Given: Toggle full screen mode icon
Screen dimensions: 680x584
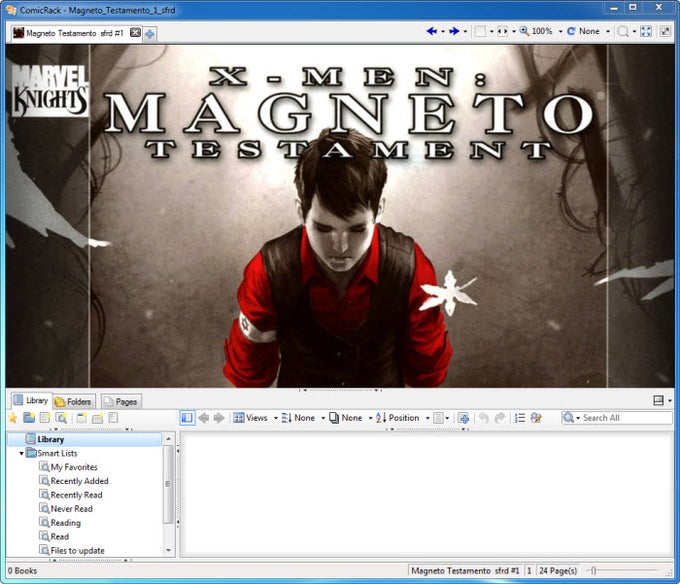Looking at the screenshot, I should (646, 31).
